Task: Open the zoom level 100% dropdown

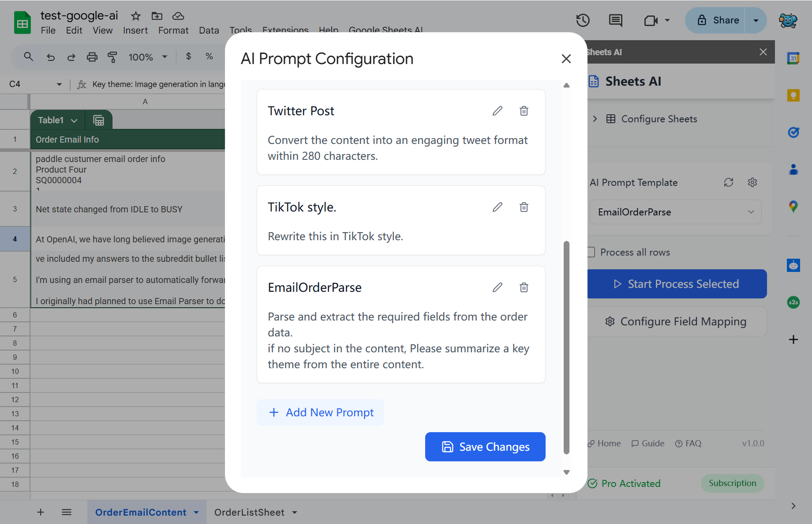Action: [x=148, y=57]
